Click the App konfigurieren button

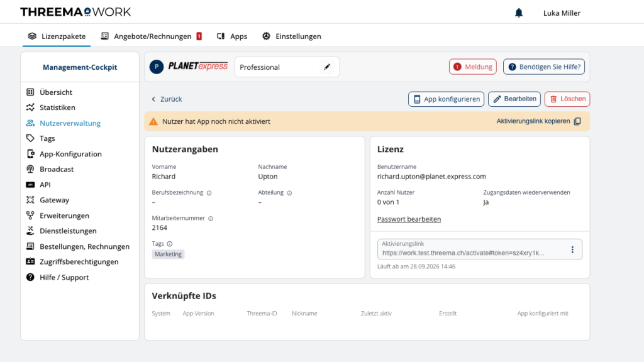[446, 99]
